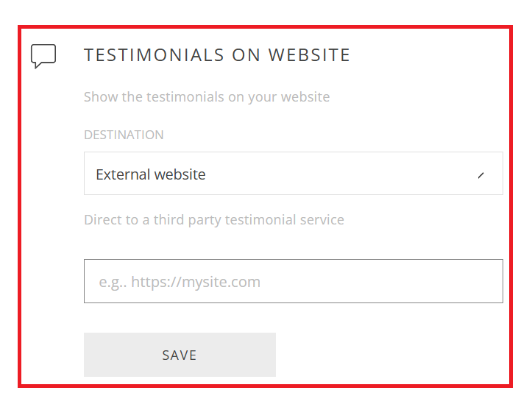Click the red panel border at top
The image size is (532, 407).
click(266, 27)
